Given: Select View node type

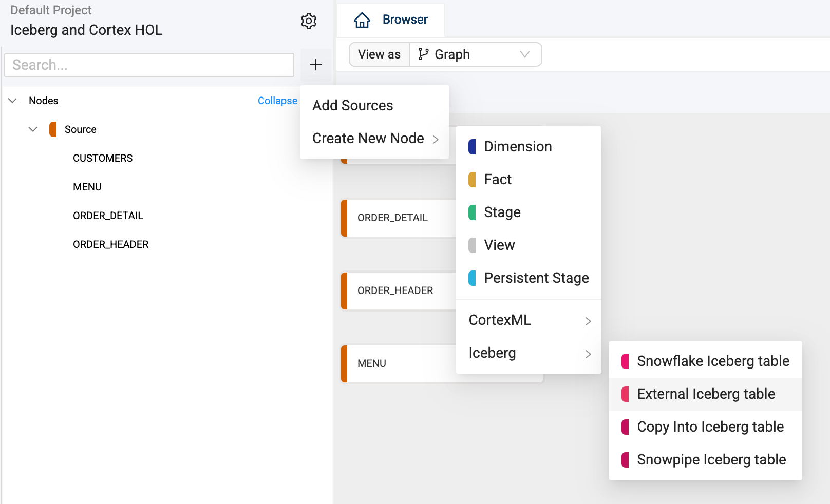Looking at the screenshot, I should coord(529,245).
